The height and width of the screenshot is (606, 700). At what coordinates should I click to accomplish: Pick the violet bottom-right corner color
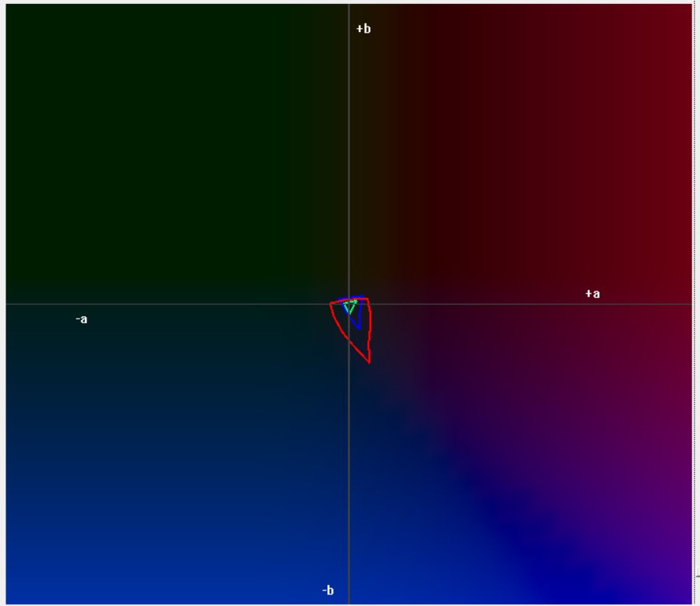670,576
